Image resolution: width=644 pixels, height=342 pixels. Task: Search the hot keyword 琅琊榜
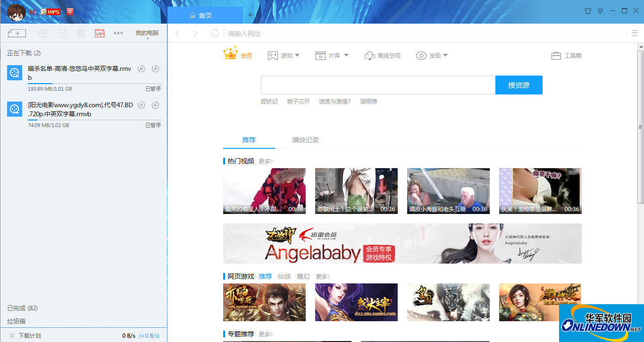pyautogui.click(x=368, y=101)
